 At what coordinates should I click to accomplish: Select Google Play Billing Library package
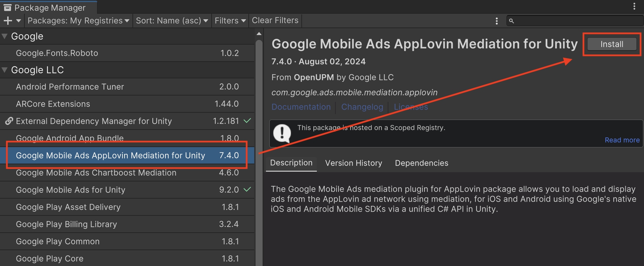(66, 224)
